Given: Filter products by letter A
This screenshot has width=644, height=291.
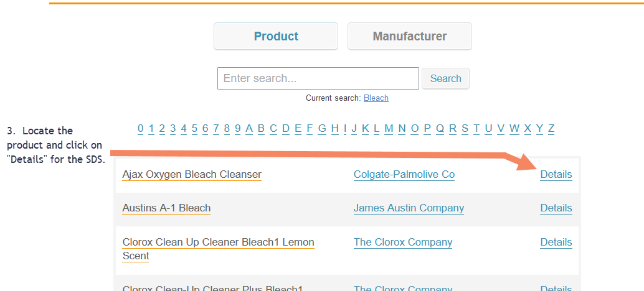Looking at the screenshot, I should pos(249,129).
